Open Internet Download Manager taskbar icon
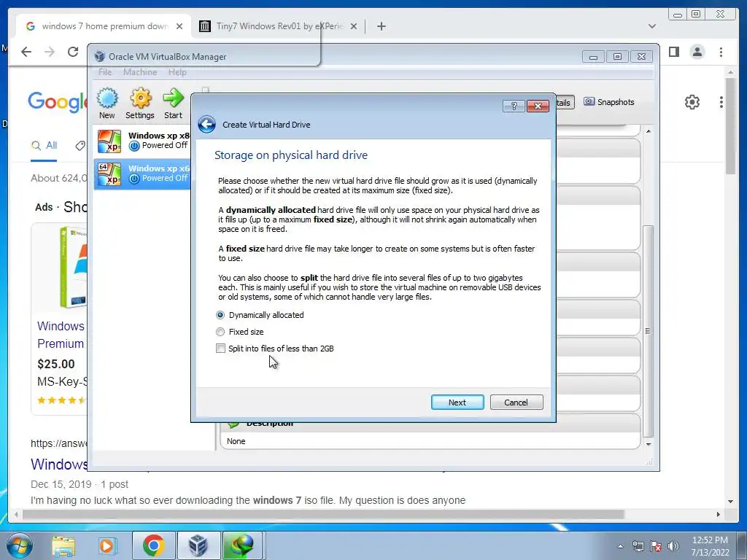747x560 pixels. click(x=242, y=545)
